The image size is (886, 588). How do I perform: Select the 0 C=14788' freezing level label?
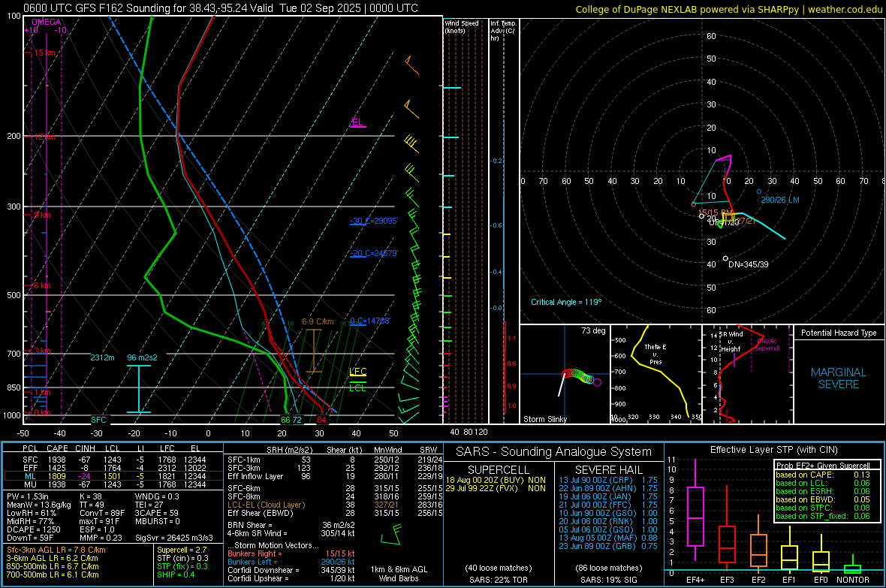(370, 321)
